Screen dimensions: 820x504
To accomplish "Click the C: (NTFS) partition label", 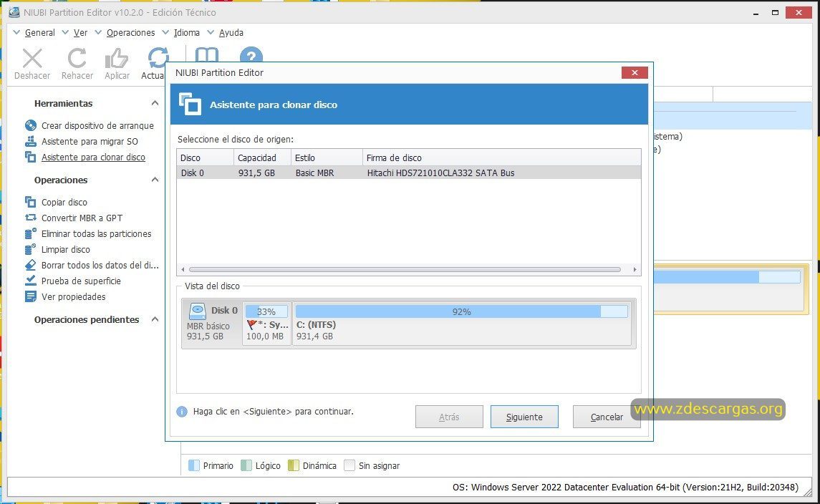I will click(316, 325).
